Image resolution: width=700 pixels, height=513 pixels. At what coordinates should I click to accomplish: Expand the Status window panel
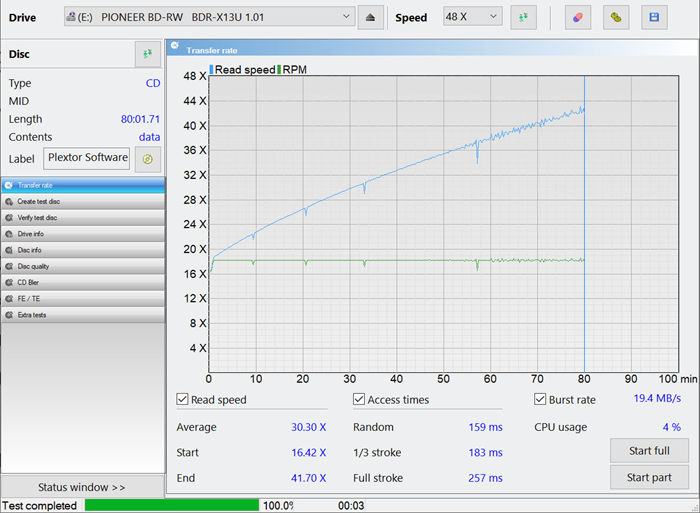82,487
